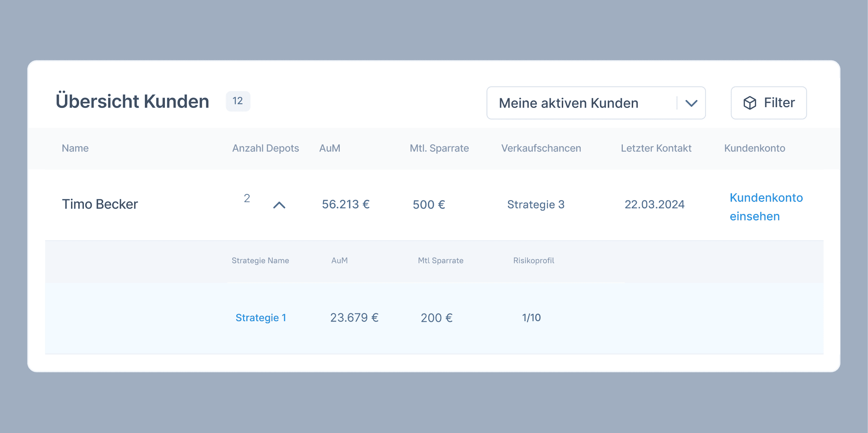
Task: Click the Strategie Name sub-table header
Action: point(260,260)
